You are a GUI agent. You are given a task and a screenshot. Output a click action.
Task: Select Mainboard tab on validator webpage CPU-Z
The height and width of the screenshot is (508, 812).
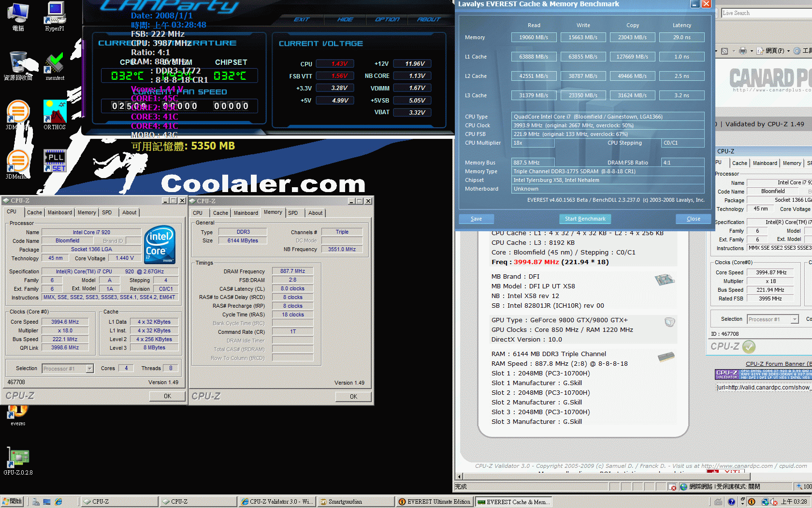tap(765, 163)
